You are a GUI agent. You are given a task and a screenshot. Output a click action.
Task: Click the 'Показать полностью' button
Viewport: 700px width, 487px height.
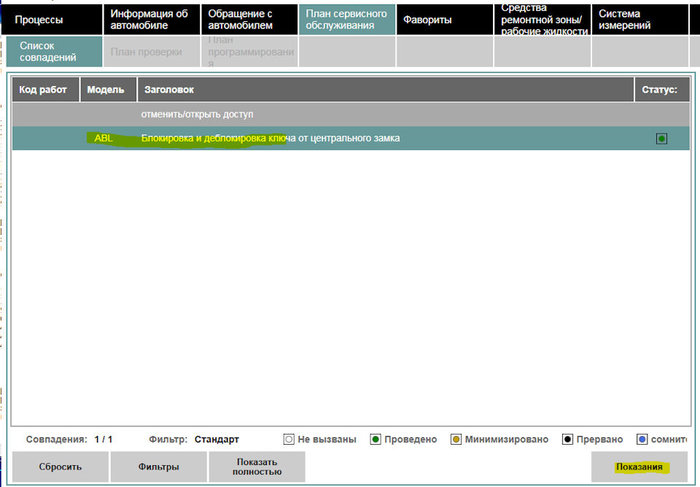coord(256,467)
